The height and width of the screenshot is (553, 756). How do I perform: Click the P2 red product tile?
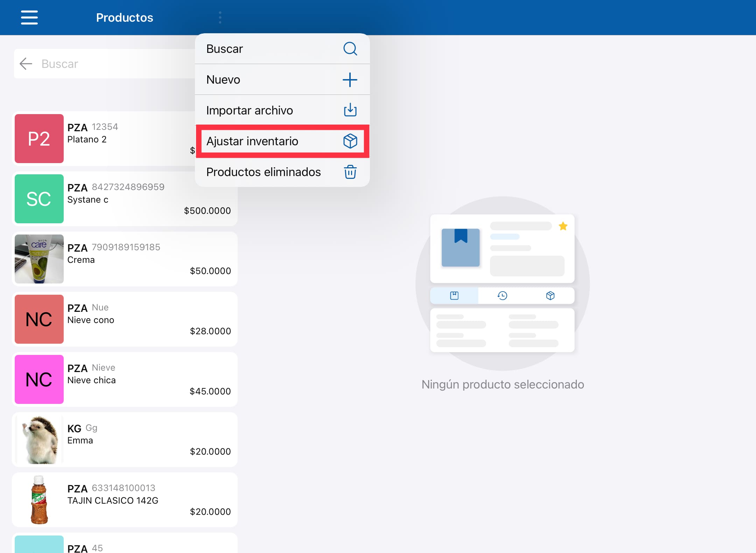(x=39, y=139)
